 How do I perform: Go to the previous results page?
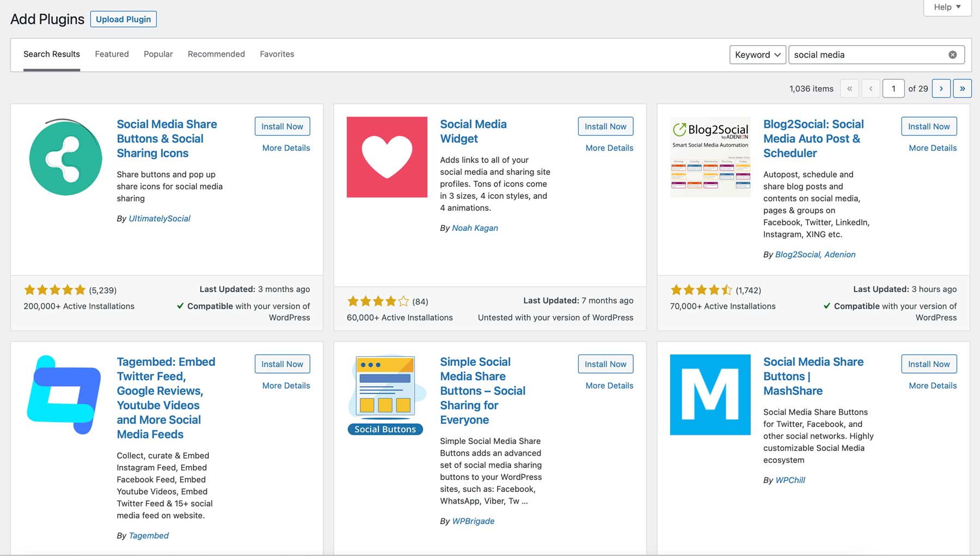coord(871,88)
